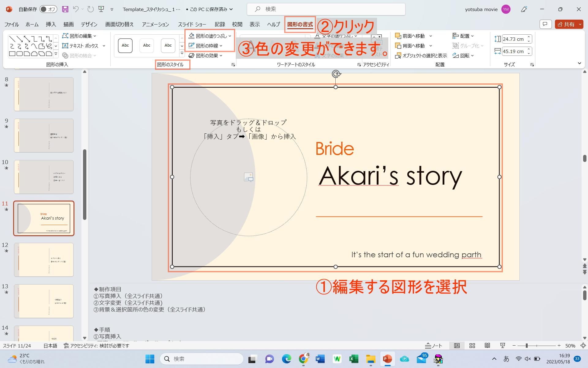Start slideshow from status bar icon
588x368 pixels.
[x=503, y=346]
